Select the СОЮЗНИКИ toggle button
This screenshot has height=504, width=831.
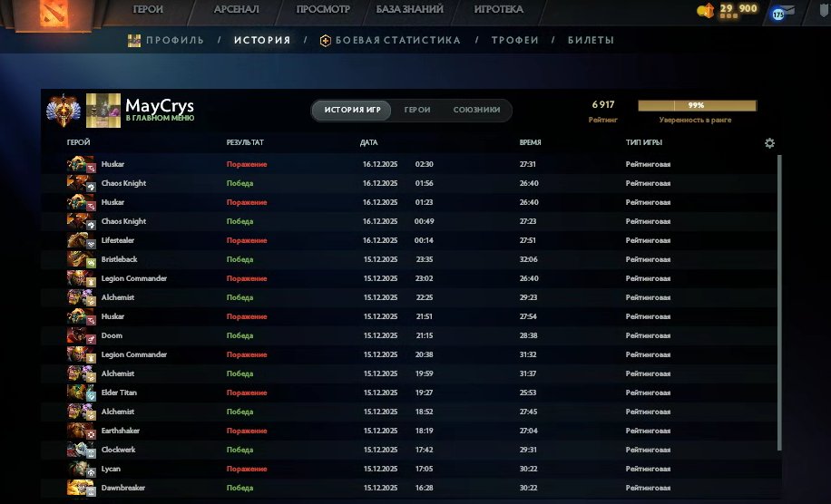tap(476, 110)
